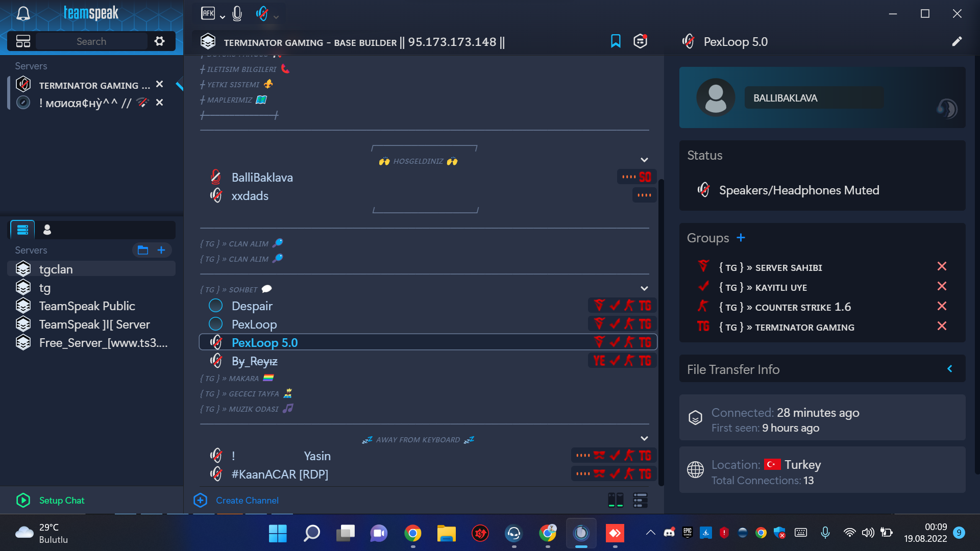Open the taskbar Search
The width and height of the screenshot is (980, 551).
(311, 534)
